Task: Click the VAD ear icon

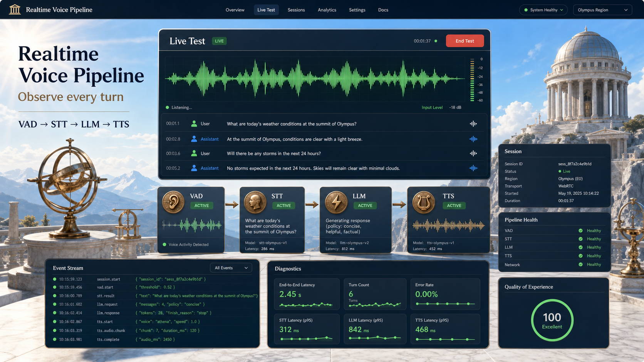Action: click(x=173, y=202)
